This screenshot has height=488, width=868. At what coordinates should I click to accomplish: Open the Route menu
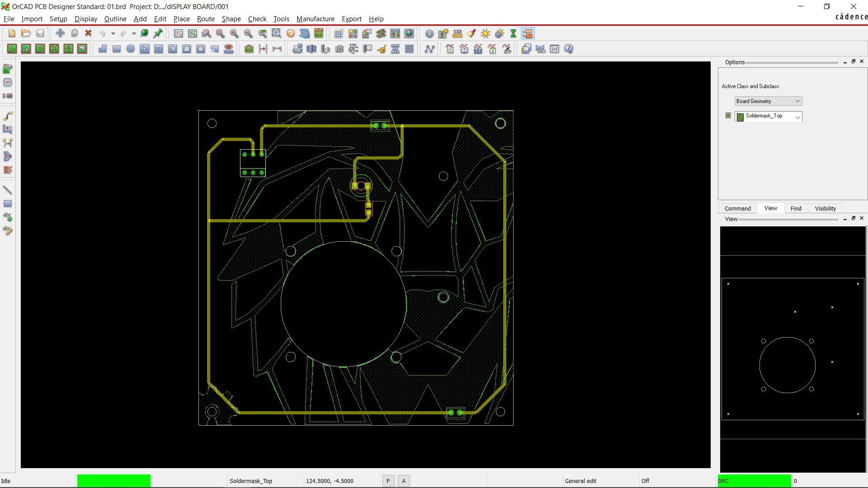click(206, 19)
